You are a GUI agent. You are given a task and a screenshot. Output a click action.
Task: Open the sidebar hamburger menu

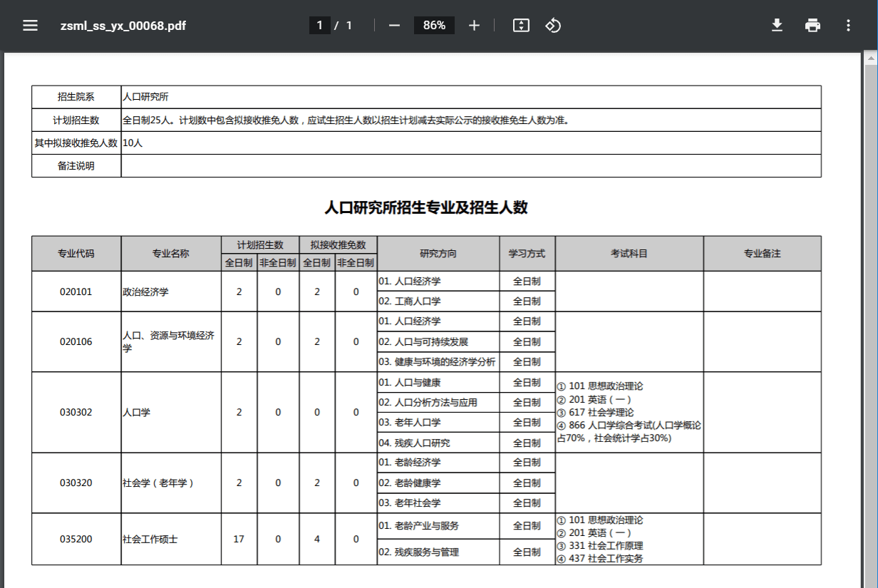30,26
